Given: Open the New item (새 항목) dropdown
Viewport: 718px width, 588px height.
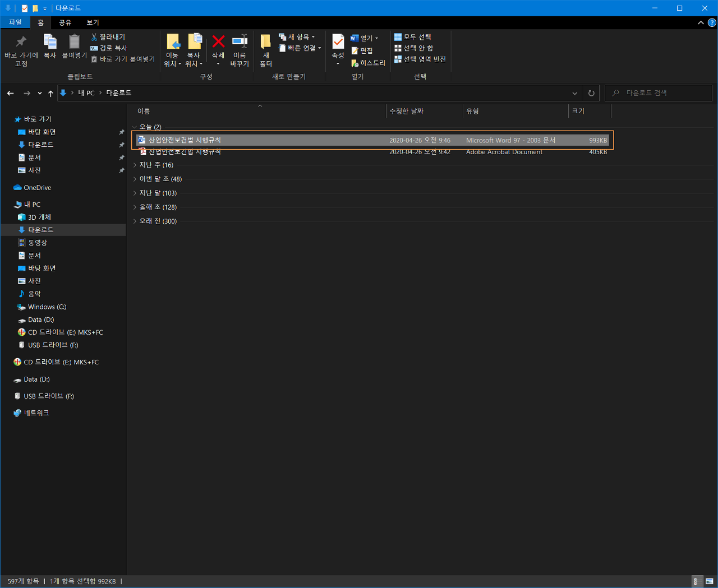Looking at the screenshot, I should pos(297,37).
